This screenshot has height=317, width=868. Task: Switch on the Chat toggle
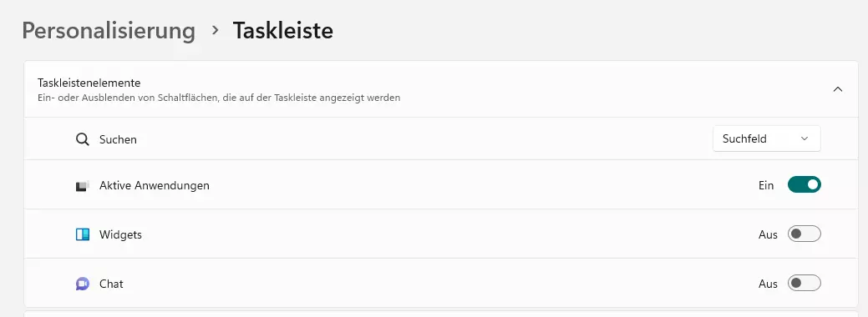click(805, 284)
